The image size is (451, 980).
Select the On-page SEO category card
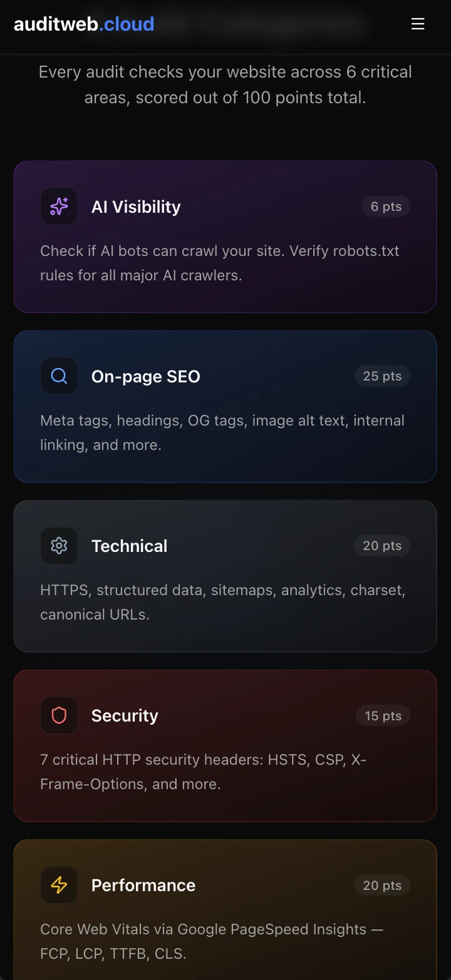click(x=225, y=406)
